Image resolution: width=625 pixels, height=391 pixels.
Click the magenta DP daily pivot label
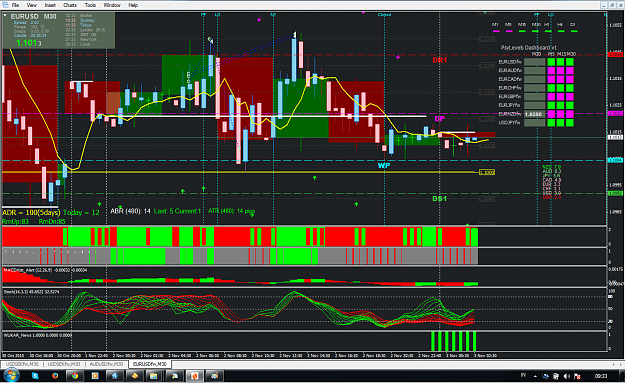tap(440, 119)
